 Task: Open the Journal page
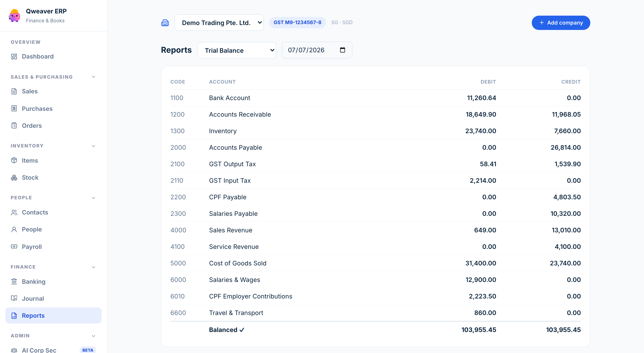click(x=53, y=298)
